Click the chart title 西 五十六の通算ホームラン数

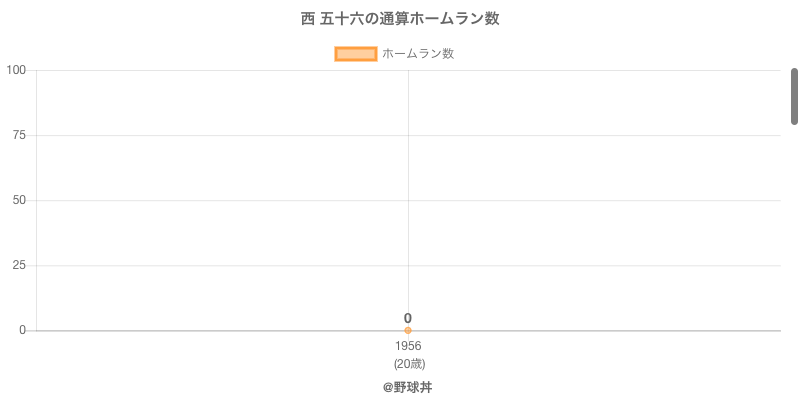400,19
